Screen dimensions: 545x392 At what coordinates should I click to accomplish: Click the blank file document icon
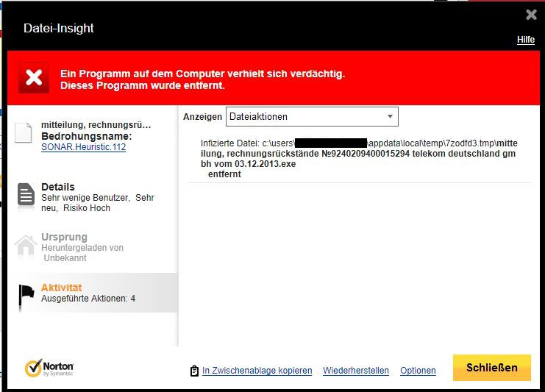[x=24, y=133]
